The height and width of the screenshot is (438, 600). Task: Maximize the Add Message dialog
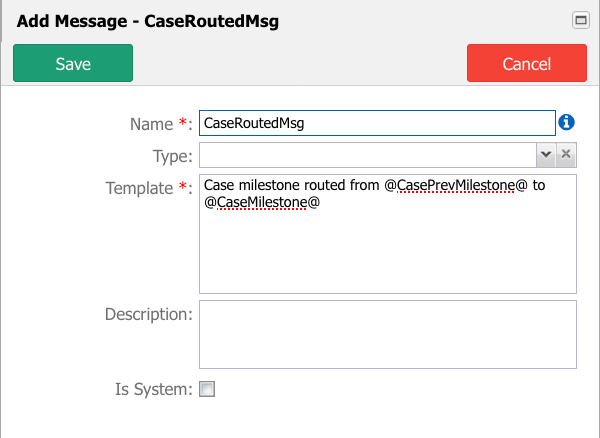(x=580, y=20)
